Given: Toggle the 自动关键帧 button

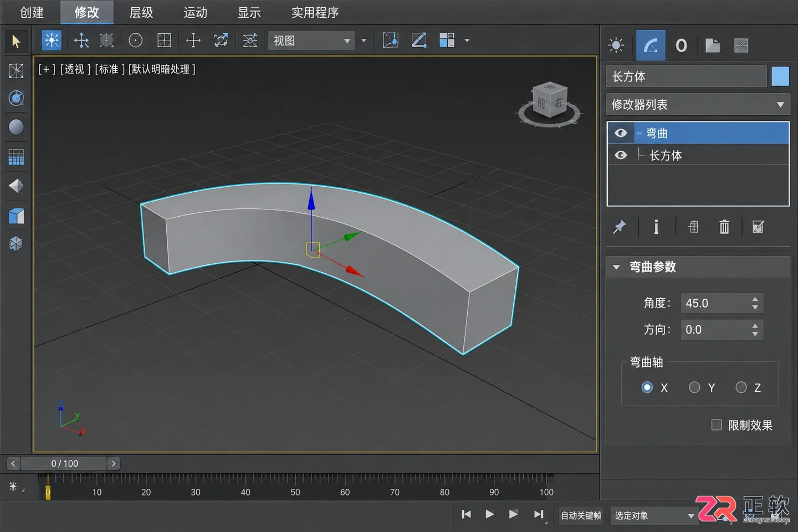Looking at the screenshot, I should 581,515.
